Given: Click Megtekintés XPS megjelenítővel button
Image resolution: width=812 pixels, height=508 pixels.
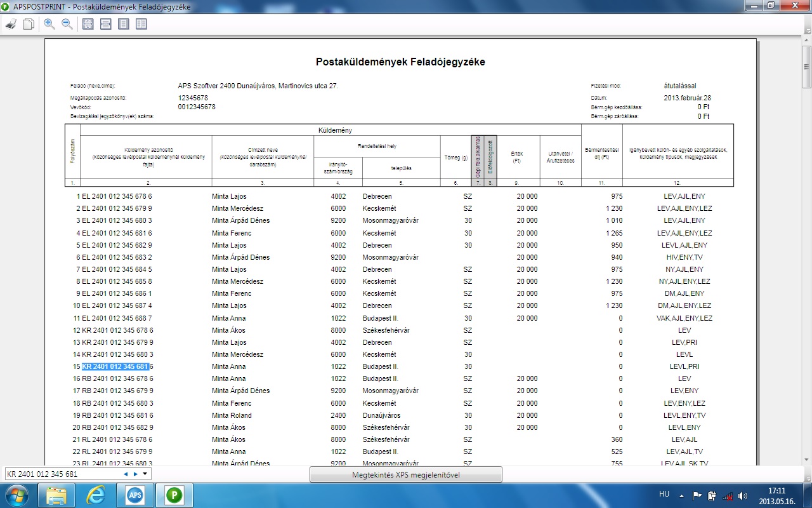Looking at the screenshot, I should point(406,474).
